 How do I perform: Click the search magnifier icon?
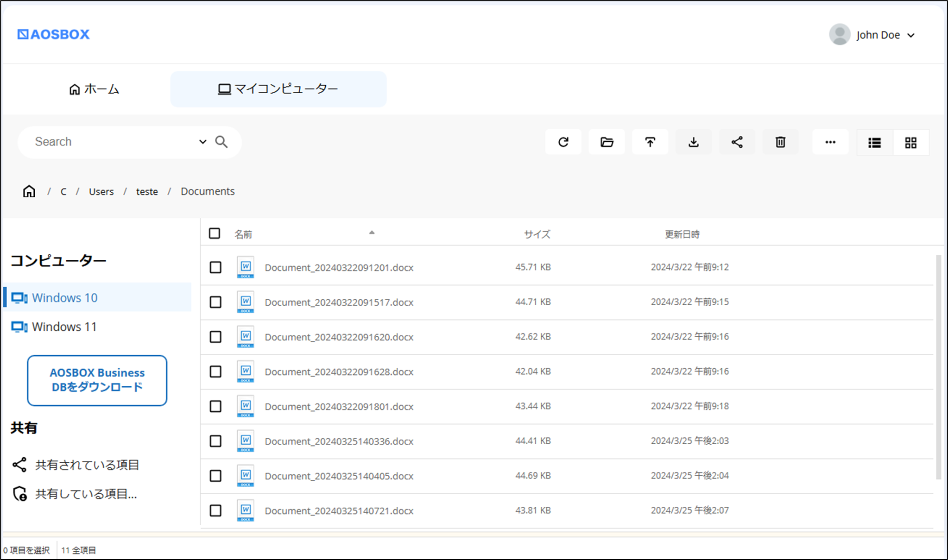[x=221, y=142]
